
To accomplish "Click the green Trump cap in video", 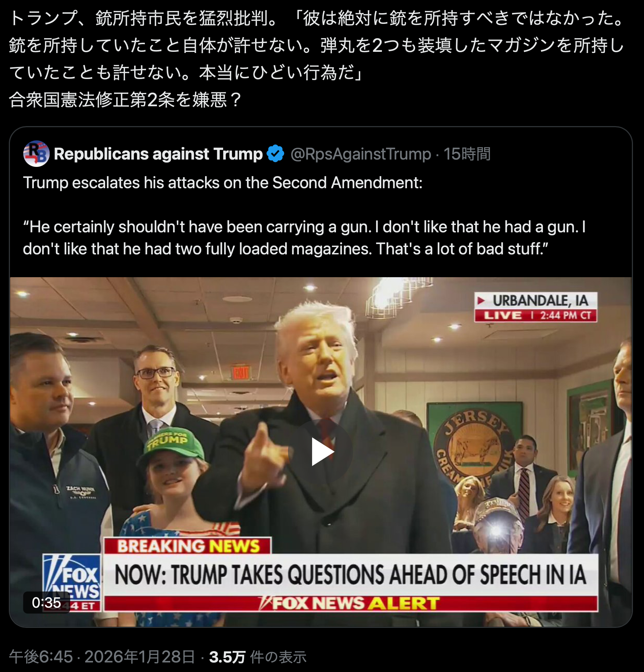I will (171, 443).
